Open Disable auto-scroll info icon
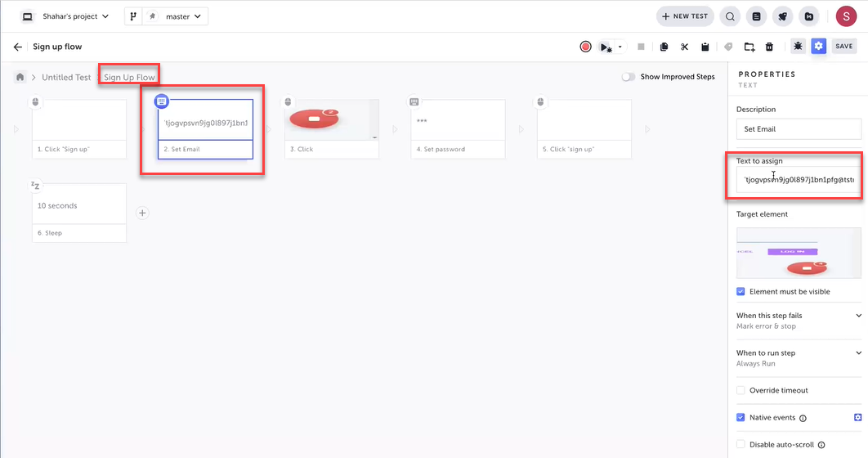 (x=821, y=445)
